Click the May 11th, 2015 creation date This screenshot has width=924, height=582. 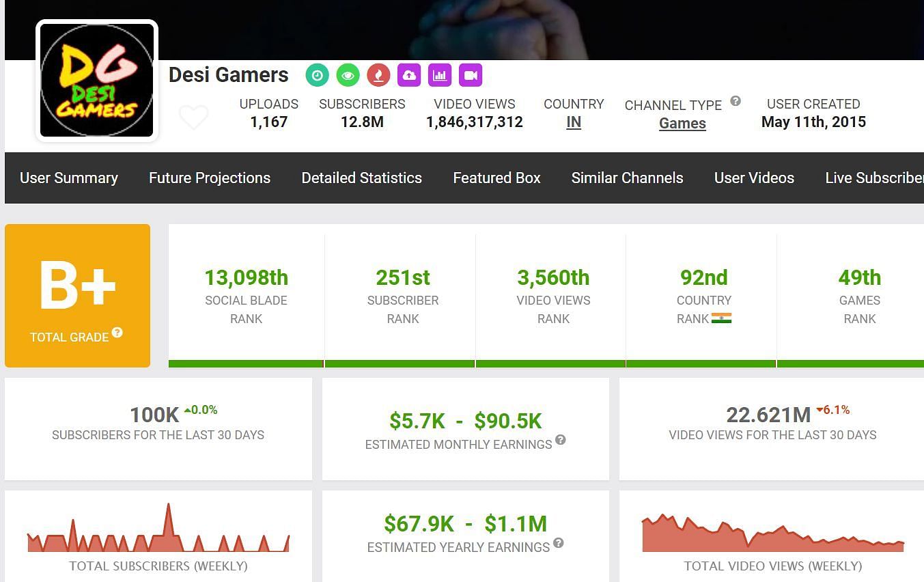813,122
